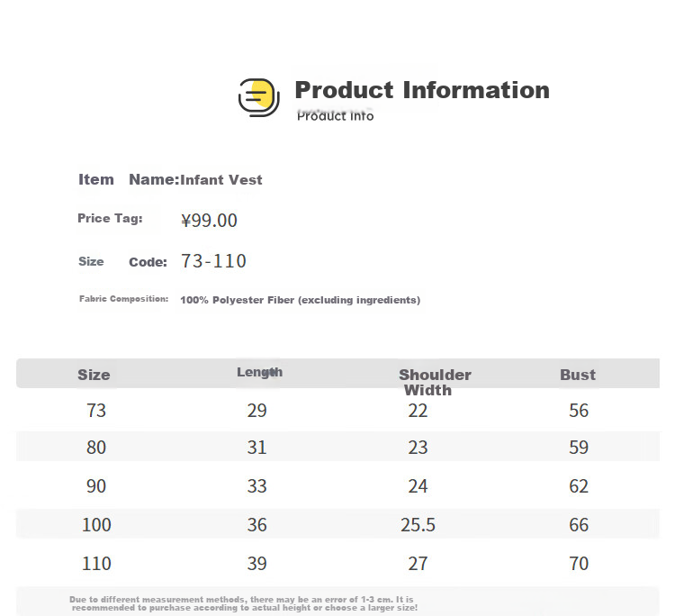Select the Infant Vest item name
675x616 pixels.
point(220,179)
